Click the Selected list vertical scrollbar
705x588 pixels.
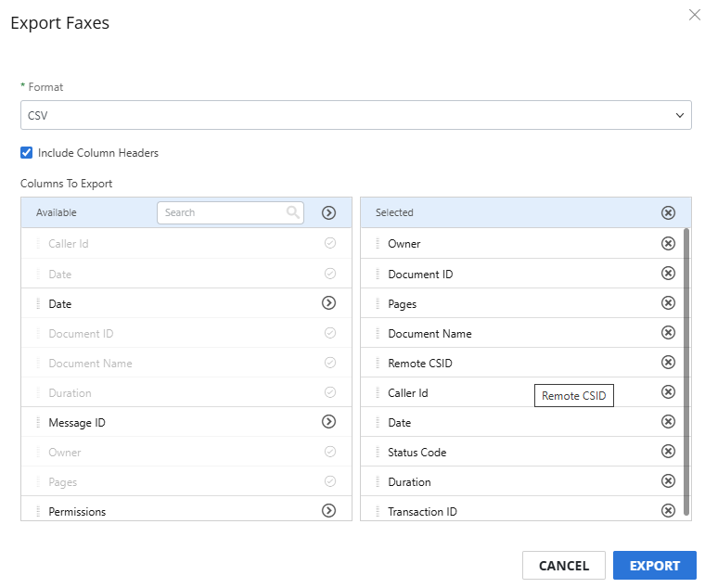(x=686, y=371)
